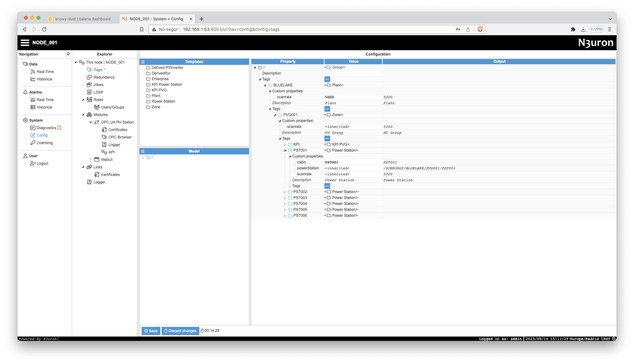Switch to the balena dashboard tab

point(83,19)
